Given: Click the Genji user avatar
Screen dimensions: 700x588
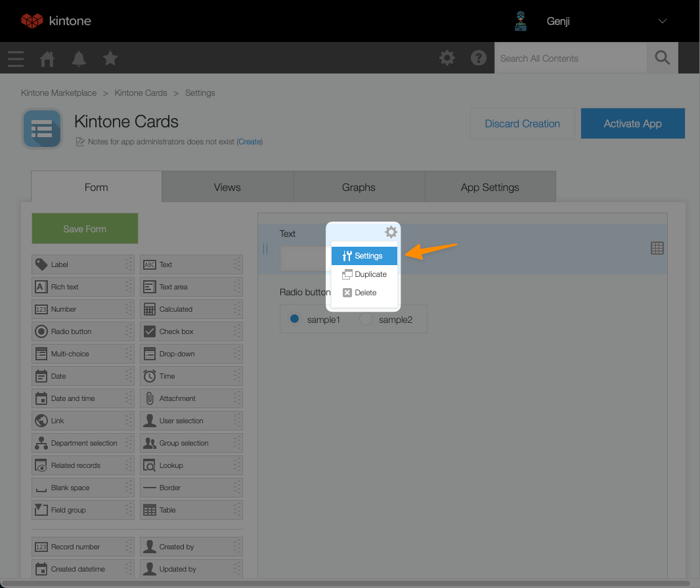Looking at the screenshot, I should pyautogui.click(x=521, y=21).
